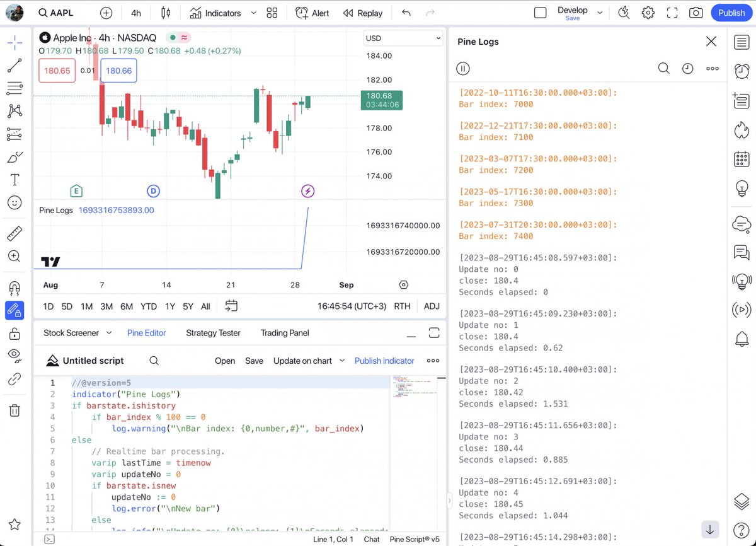The height and width of the screenshot is (546, 756).
Task: Open the Stock Screener tab
Action: (71, 333)
